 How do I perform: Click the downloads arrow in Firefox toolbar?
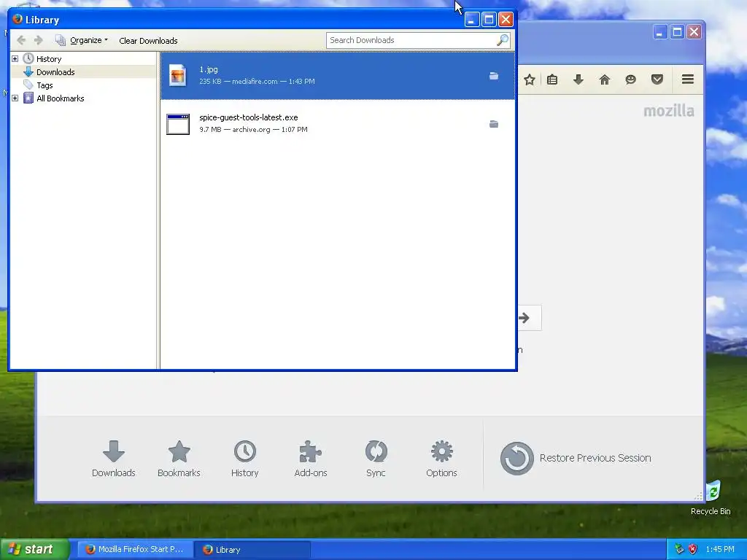point(578,79)
